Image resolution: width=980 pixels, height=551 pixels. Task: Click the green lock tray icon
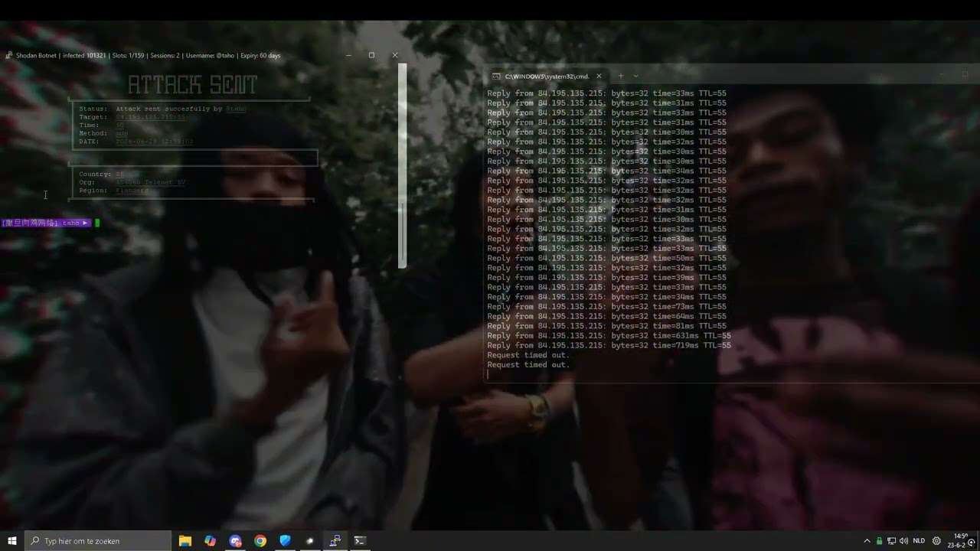879,541
